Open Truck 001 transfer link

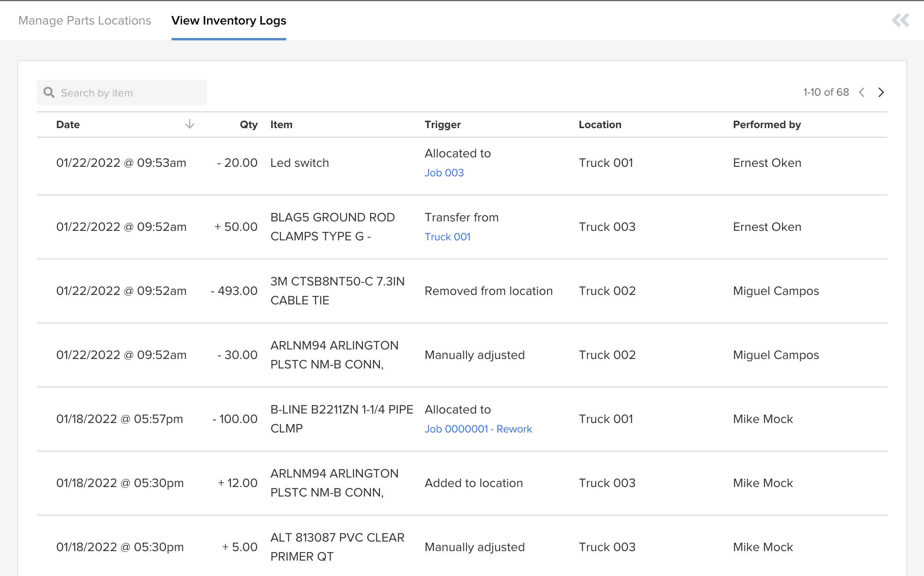coord(448,237)
